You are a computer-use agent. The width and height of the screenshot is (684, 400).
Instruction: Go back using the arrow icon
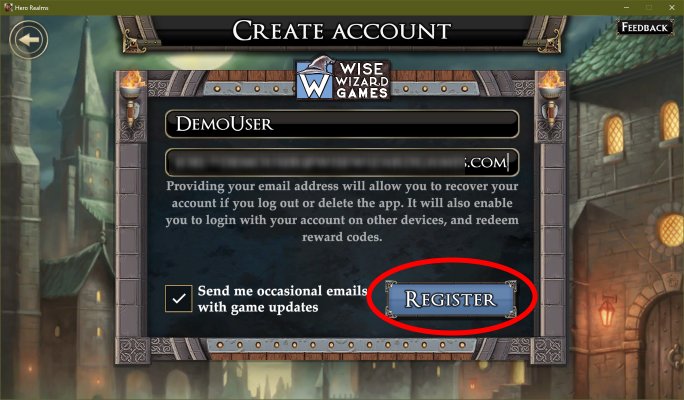29,40
